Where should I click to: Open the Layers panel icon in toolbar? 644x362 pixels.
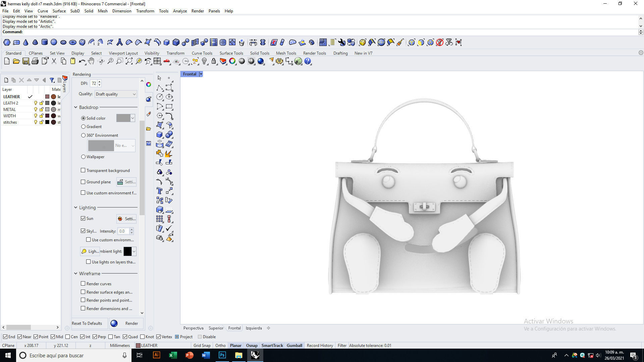point(223,61)
